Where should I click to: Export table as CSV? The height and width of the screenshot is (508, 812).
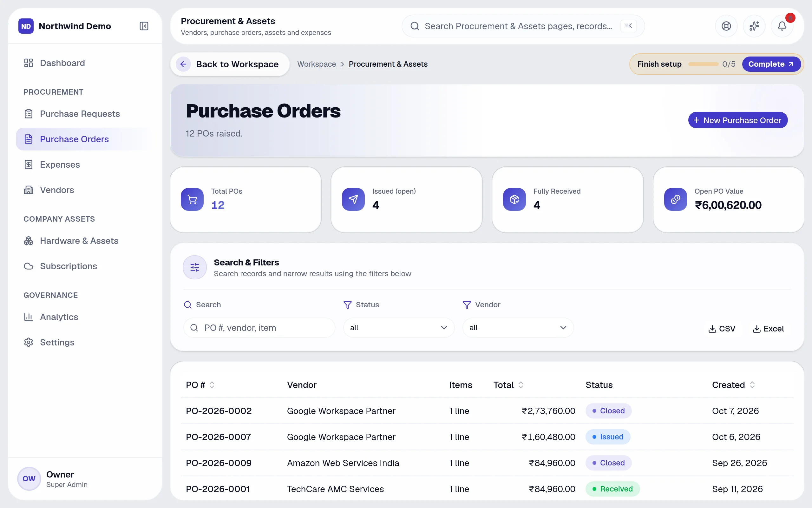pyautogui.click(x=721, y=329)
